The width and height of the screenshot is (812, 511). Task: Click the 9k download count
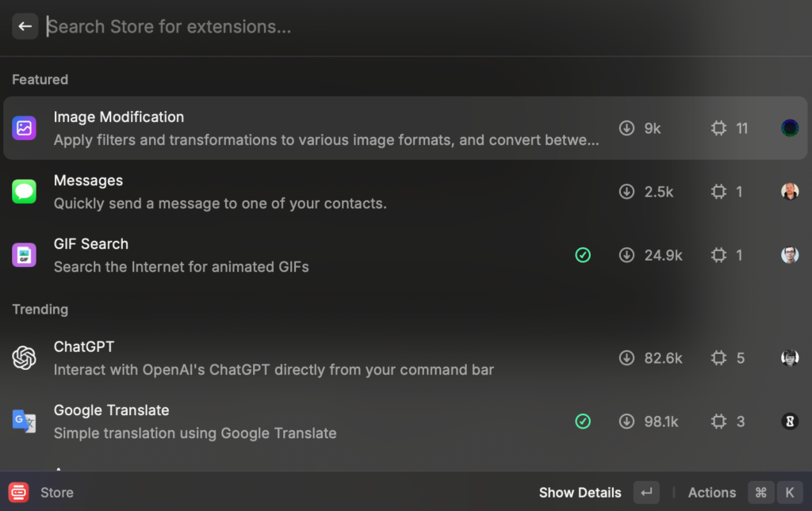[x=653, y=128]
